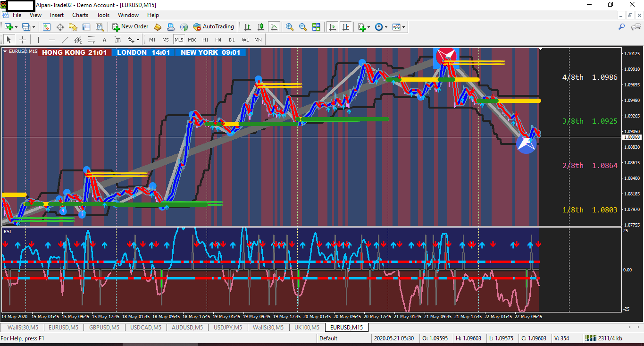Open the search magnifier at top right

click(x=622, y=27)
